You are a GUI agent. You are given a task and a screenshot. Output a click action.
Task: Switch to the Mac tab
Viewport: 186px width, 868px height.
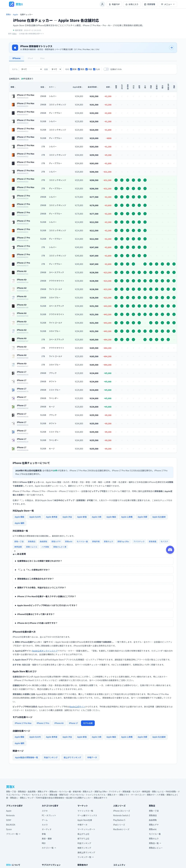click(42, 58)
